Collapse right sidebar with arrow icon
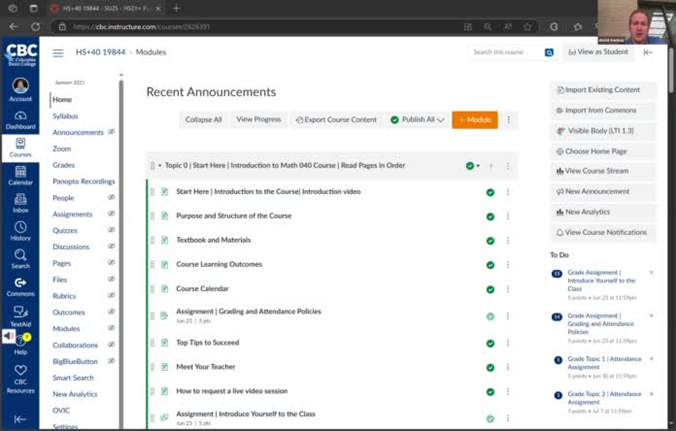Image resolution: width=676 pixels, height=431 pixels. pos(648,52)
